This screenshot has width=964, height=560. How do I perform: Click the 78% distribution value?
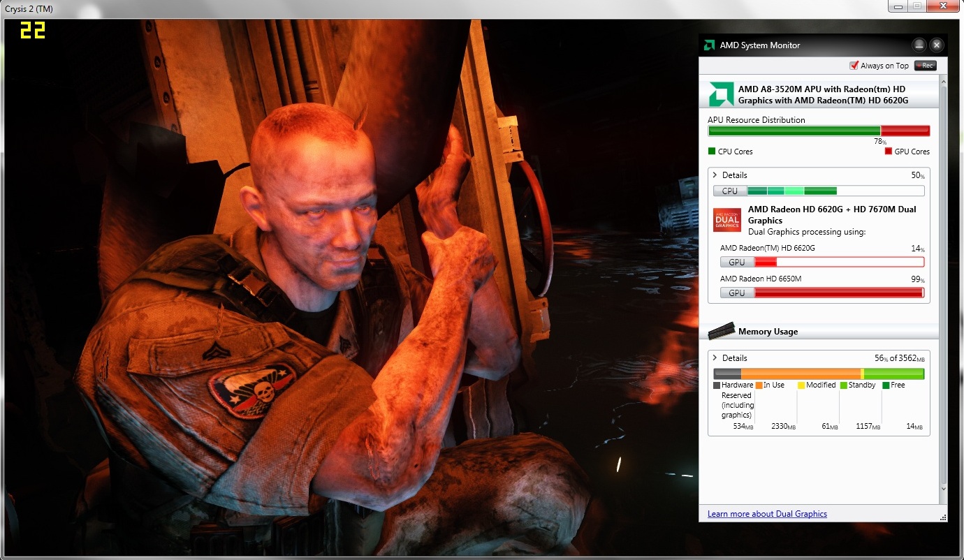click(880, 141)
